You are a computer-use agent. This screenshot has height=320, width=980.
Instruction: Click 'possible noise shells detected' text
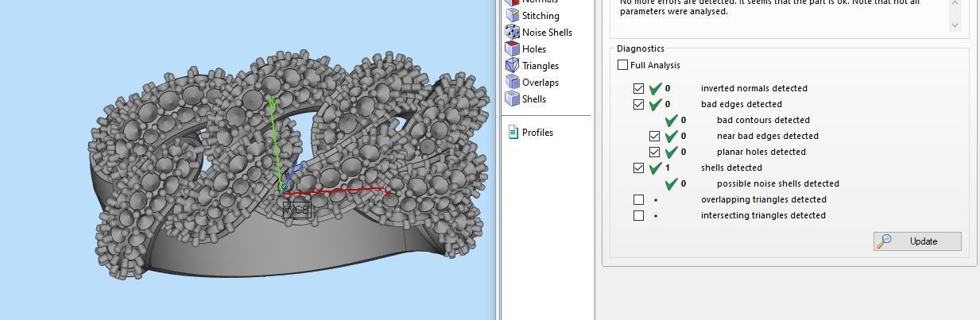[x=778, y=183]
